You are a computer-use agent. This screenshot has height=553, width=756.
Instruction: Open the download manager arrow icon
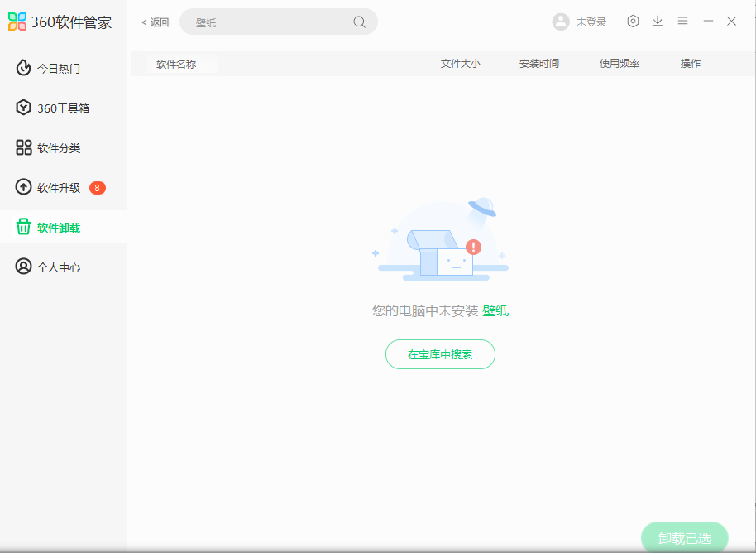coord(658,22)
